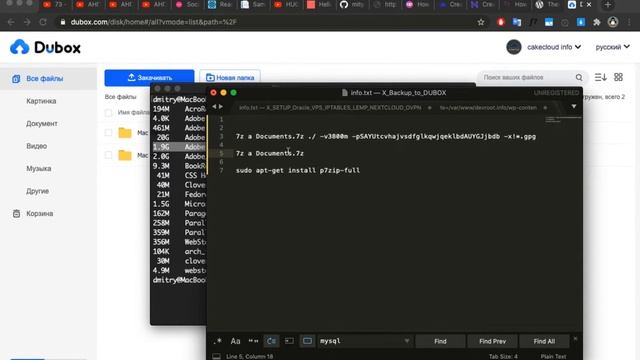Screen dimensions: 640x360
Task: Open the Видео category
Action: click(x=37, y=146)
